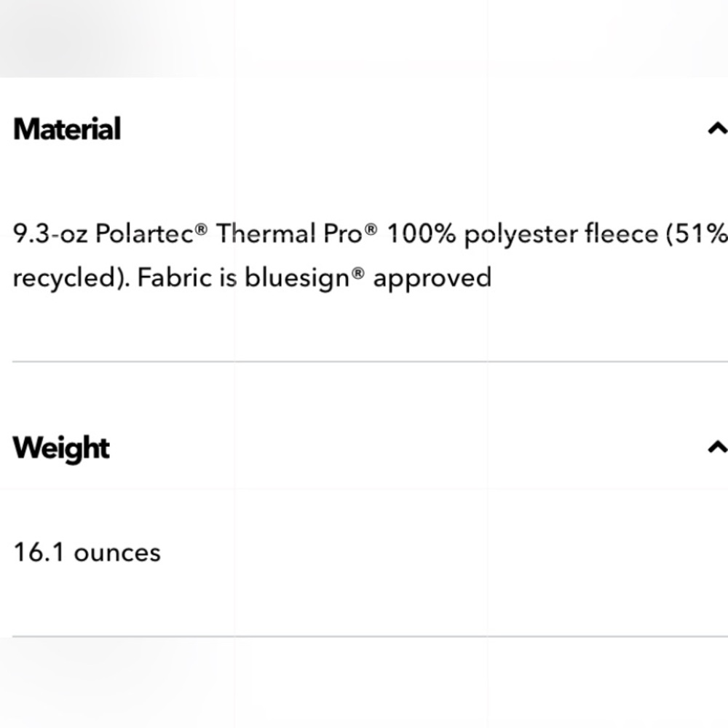Select the word Polartec
This screenshot has height=728, width=728.
(144, 233)
